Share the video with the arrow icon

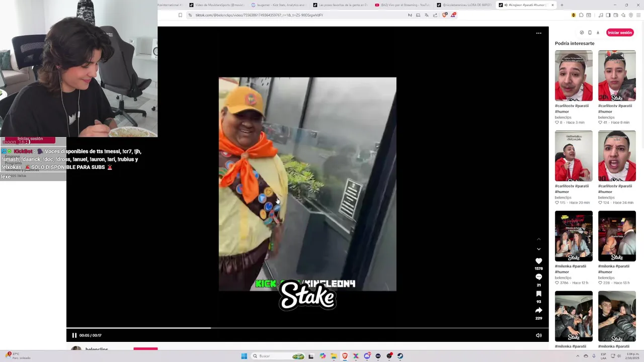pyautogui.click(x=538, y=310)
